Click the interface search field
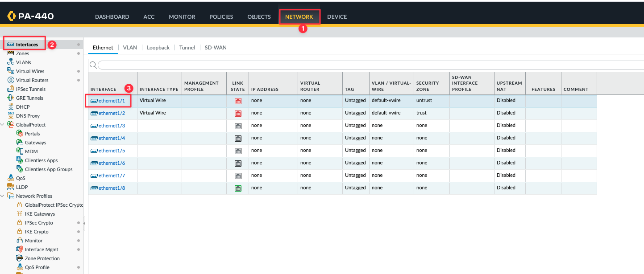The height and width of the screenshot is (274, 644). coord(370,65)
